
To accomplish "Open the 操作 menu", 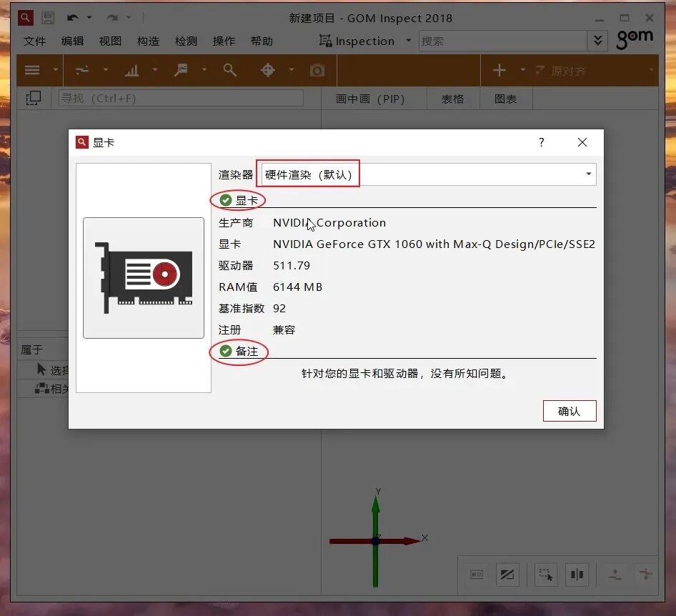I will pyautogui.click(x=224, y=41).
